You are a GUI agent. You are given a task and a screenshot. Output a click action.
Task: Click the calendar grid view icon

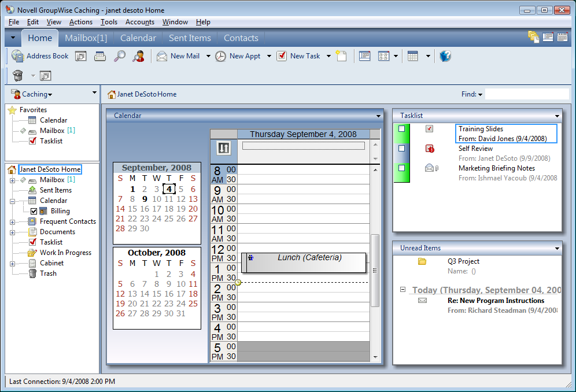[x=413, y=56]
